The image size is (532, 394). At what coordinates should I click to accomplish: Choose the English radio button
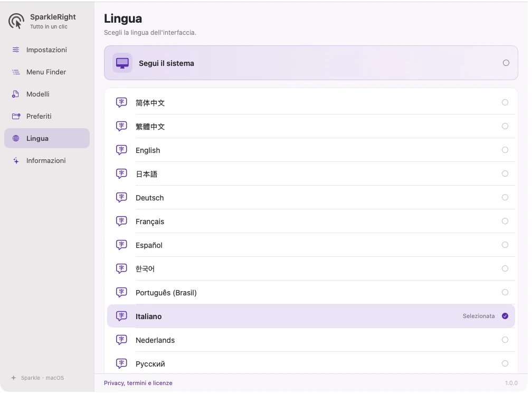pos(505,150)
